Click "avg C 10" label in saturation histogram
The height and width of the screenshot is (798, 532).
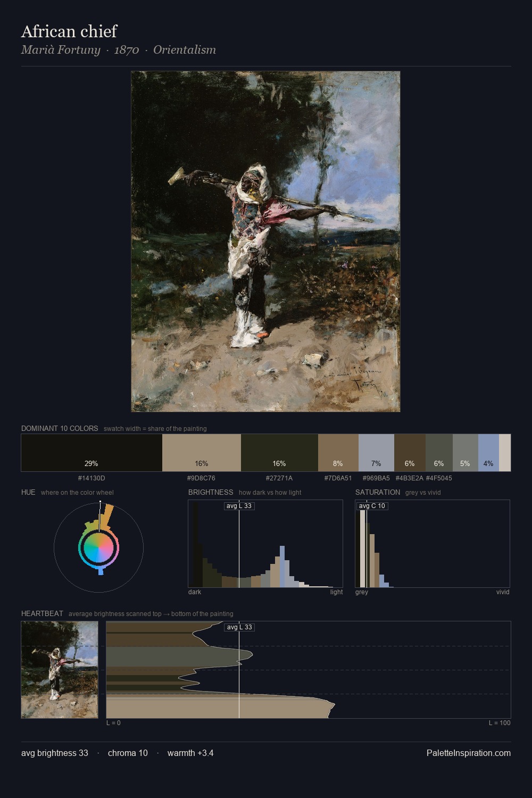tap(372, 506)
